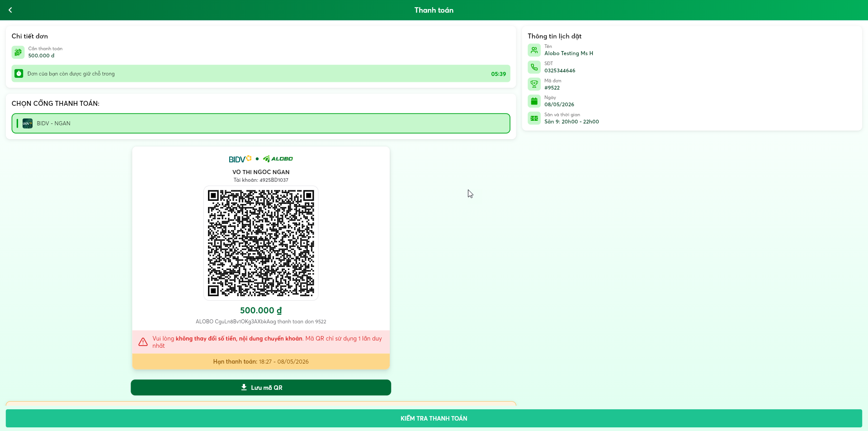Click the hold timer clock icon
This screenshot has width=868, height=431.
[x=19, y=73]
